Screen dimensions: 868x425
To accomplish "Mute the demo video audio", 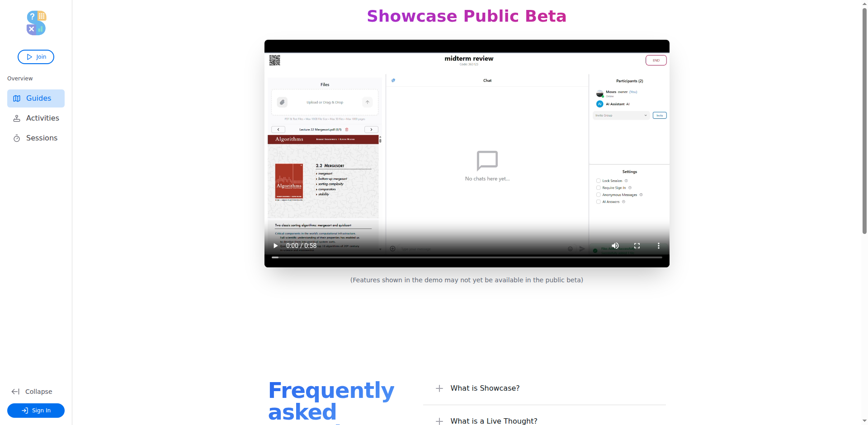I will tap(615, 246).
